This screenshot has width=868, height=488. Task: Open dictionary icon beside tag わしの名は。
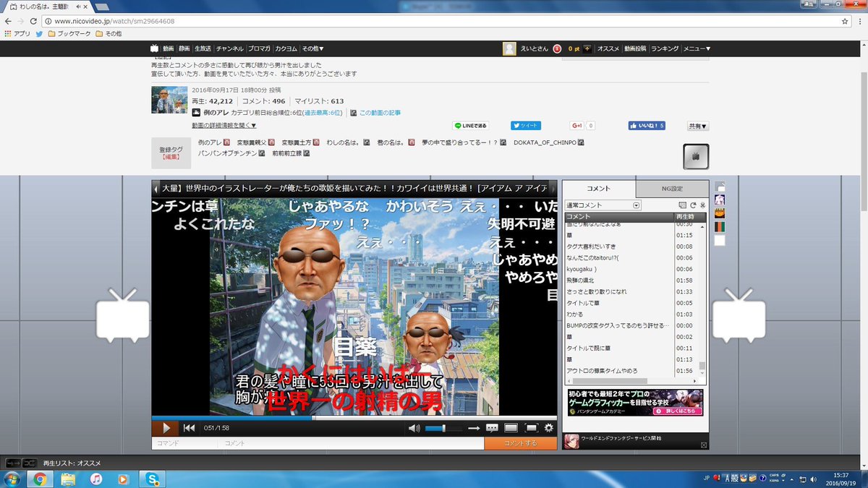click(367, 142)
